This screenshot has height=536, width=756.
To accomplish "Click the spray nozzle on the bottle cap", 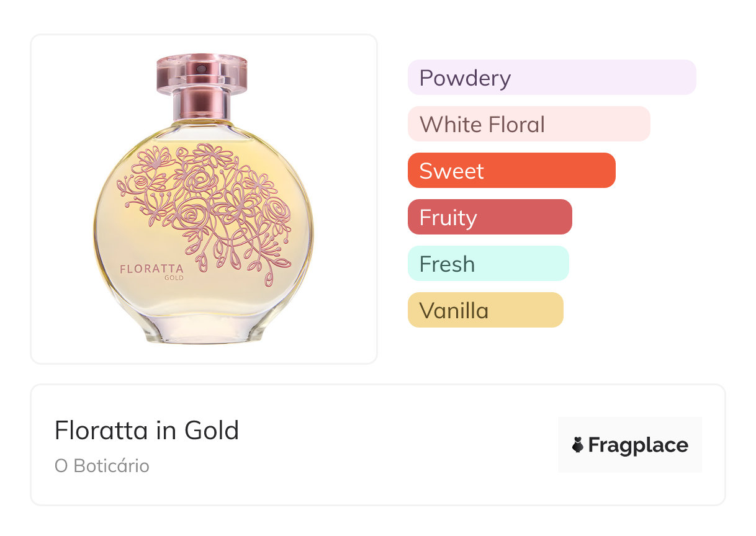I will tap(201, 69).
